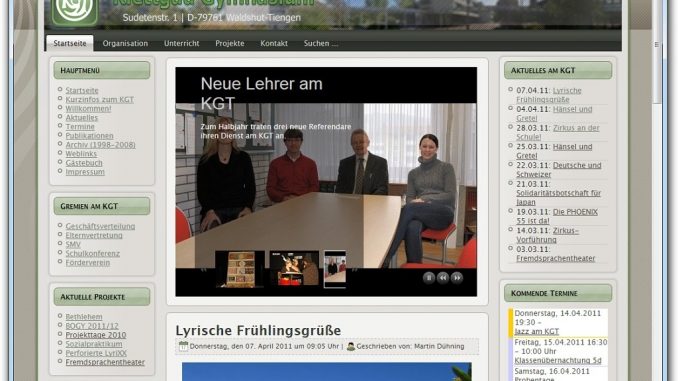Open the Bethlehem project link
This screenshot has width=678, height=381.
84,317
